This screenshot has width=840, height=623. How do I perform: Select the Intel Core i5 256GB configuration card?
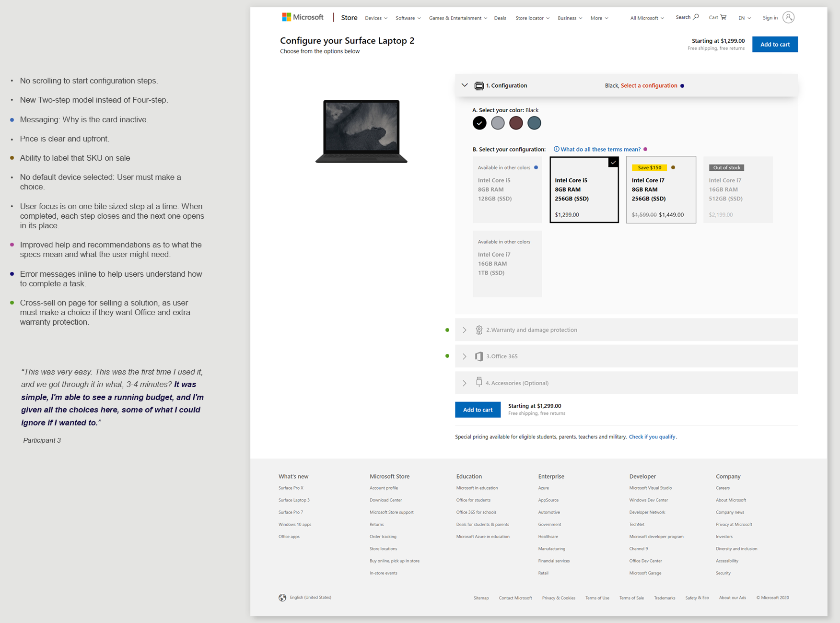tap(584, 189)
